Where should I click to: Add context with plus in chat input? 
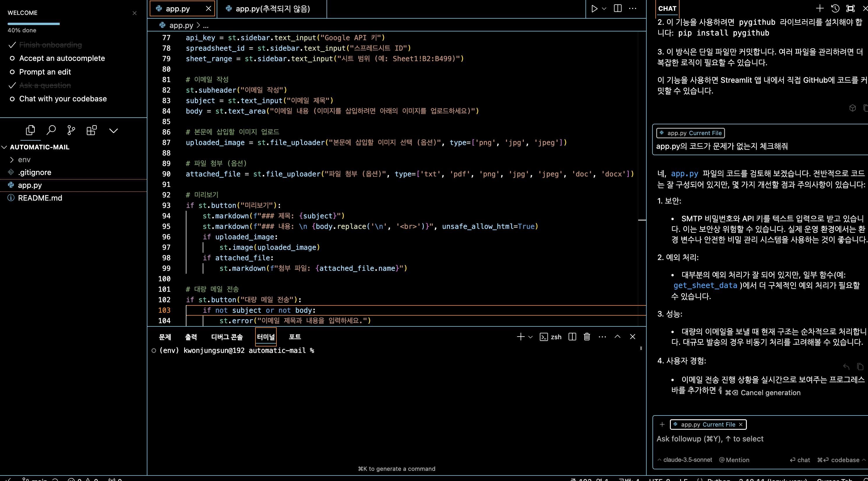tap(662, 425)
